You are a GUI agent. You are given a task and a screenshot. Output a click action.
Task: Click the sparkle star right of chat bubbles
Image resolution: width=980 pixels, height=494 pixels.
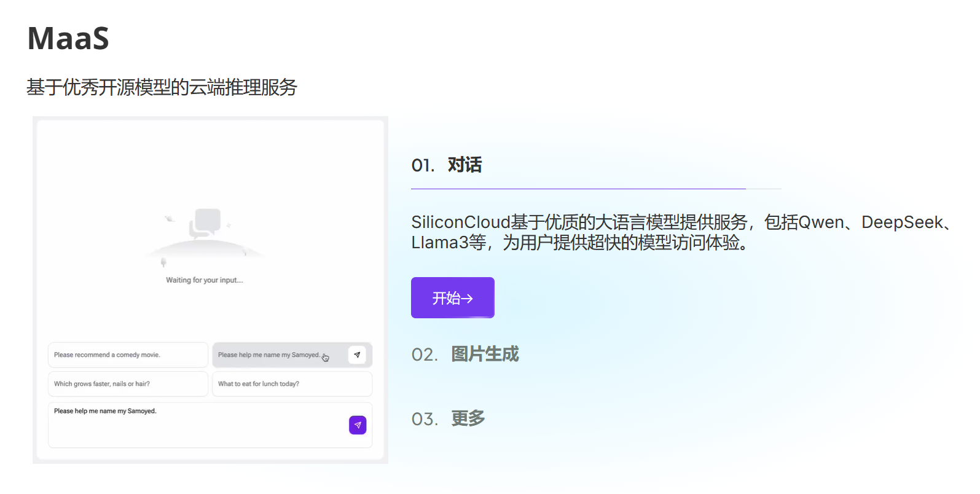pos(229,225)
